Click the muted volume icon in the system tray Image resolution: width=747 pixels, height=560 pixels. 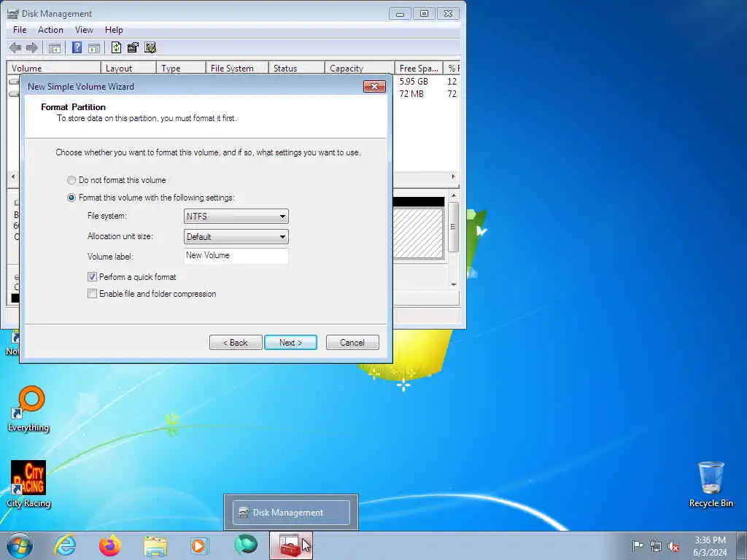pos(673,547)
